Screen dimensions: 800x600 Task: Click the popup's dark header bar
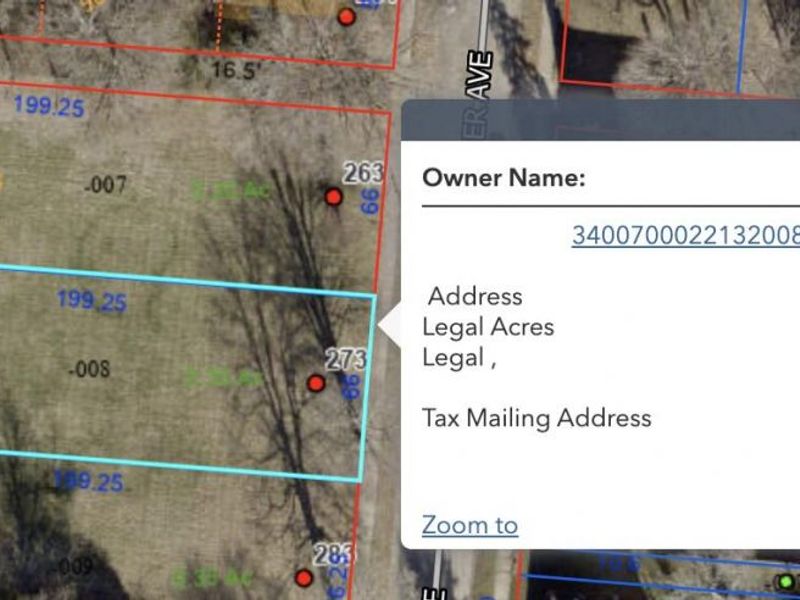click(600, 120)
